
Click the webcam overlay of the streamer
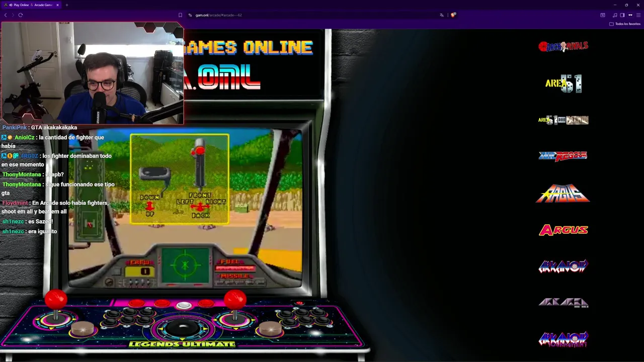click(x=92, y=73)
